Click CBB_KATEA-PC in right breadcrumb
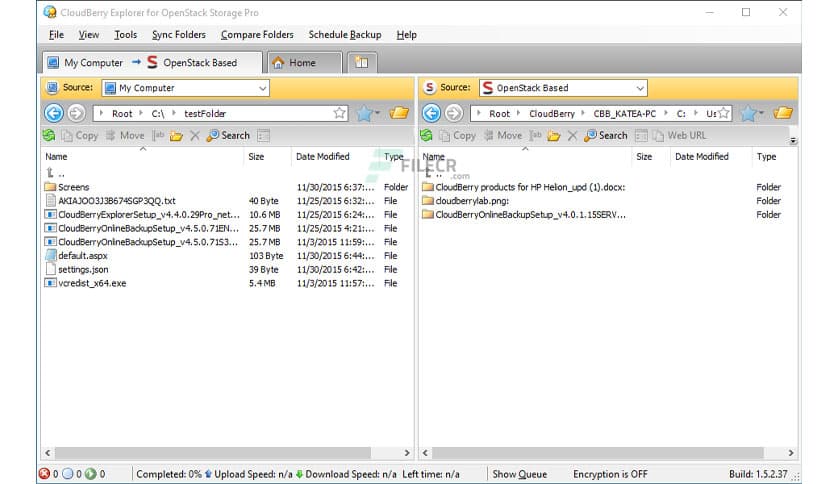 624,114
